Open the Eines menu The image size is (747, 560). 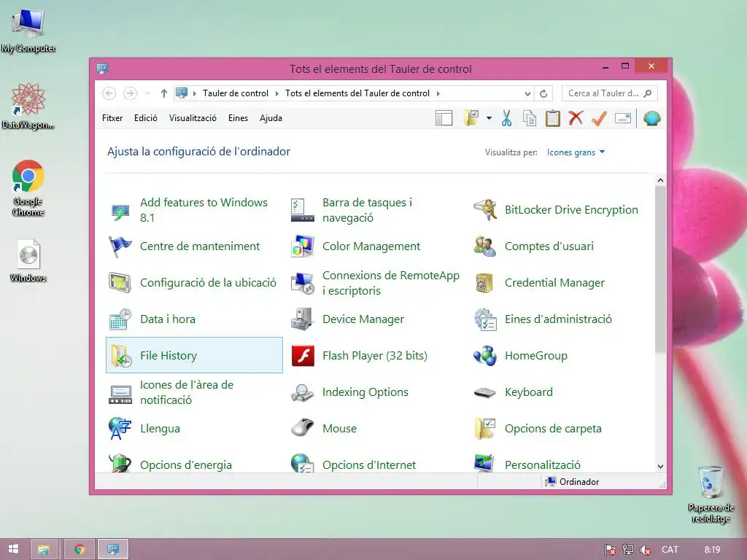pyautogui.click(x=238, y=118)
